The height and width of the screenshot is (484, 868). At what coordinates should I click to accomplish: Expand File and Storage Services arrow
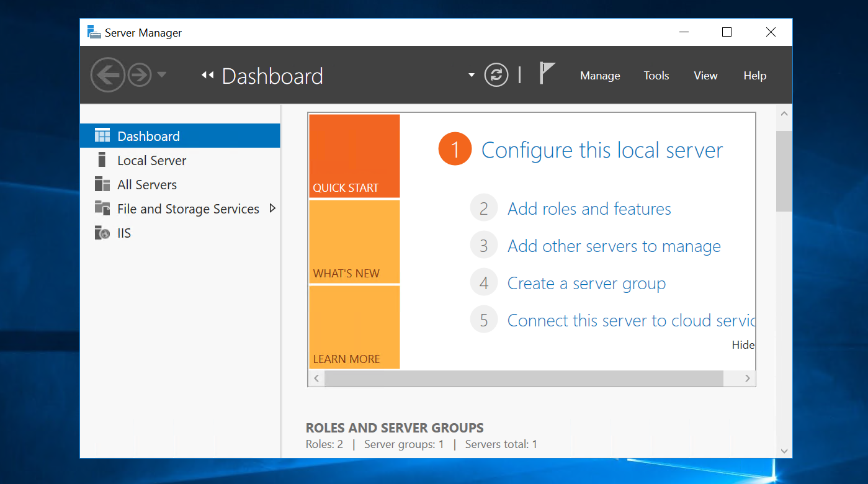[x=272, y=208]
